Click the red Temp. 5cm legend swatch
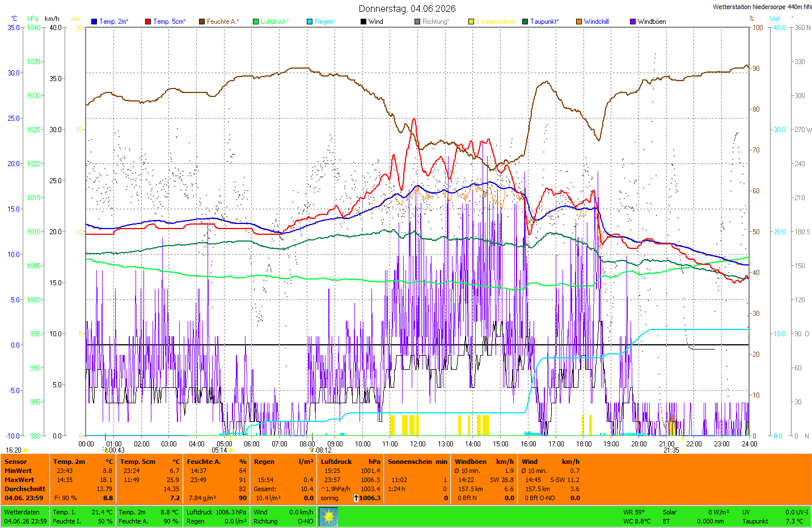This screenshot has width=812, height=528. point(148,22)
